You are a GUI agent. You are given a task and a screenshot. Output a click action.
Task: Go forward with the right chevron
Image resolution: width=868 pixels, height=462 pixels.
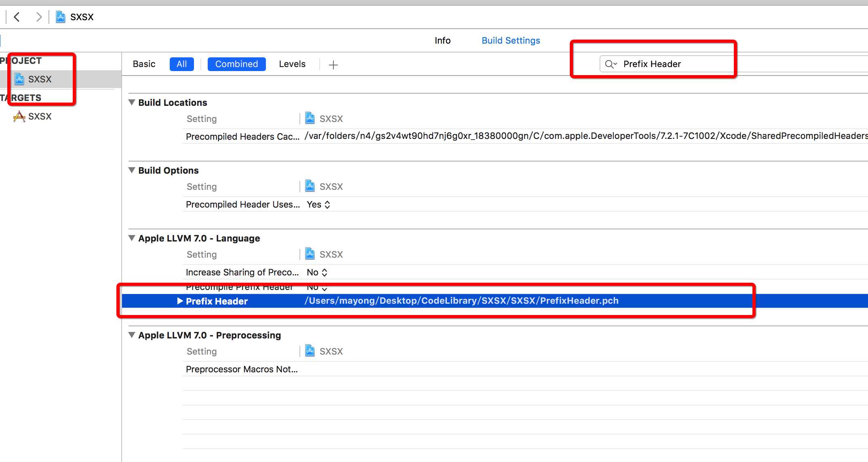tap(39, 17)
